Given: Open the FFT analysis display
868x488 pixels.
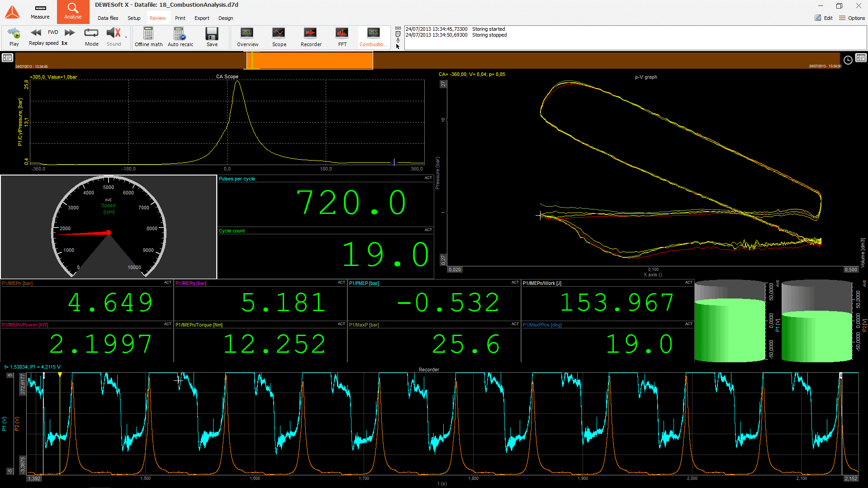Looking at the screenshot, I should click(x=342, y=36).
